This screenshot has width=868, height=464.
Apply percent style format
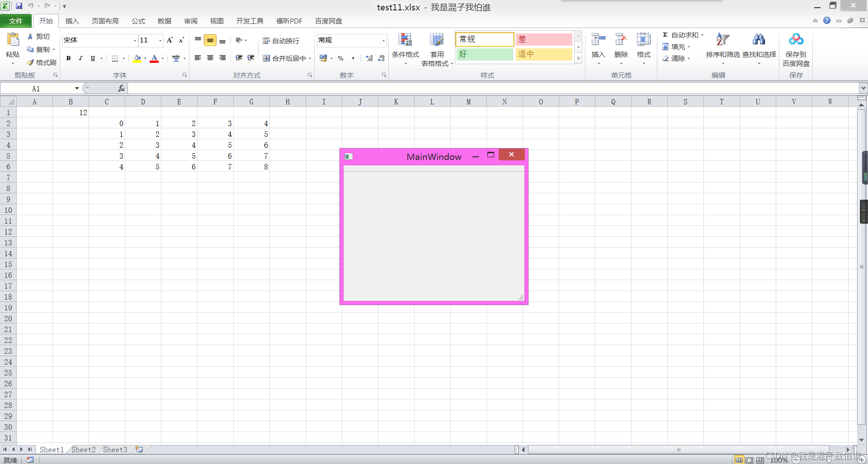pos(341,58)
